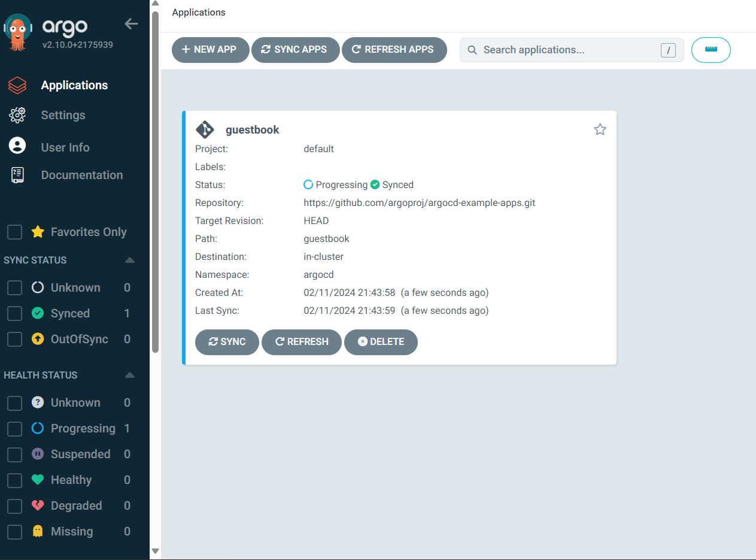Collapse sidebar with the back arrow

click(x=131, y=24)
